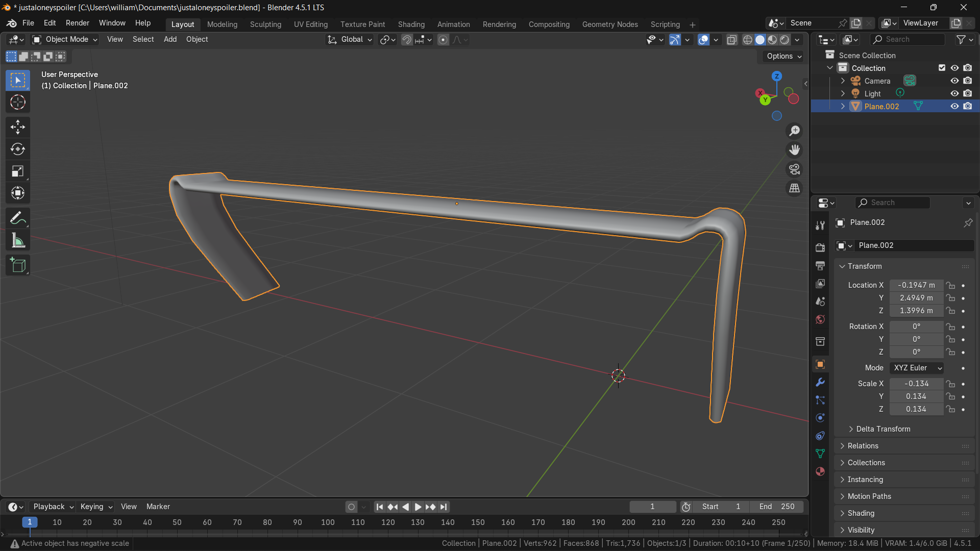980x551 pixels.
Task: Uncheck the Collection exclude checkbox
Action: pyautogui.click(x=942, y=68)
